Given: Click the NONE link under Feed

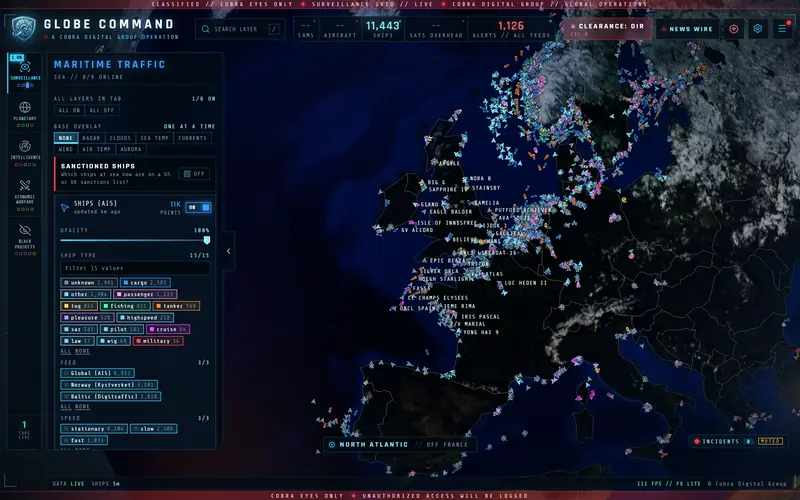Looking at the screenshot, I should [83, 407].
